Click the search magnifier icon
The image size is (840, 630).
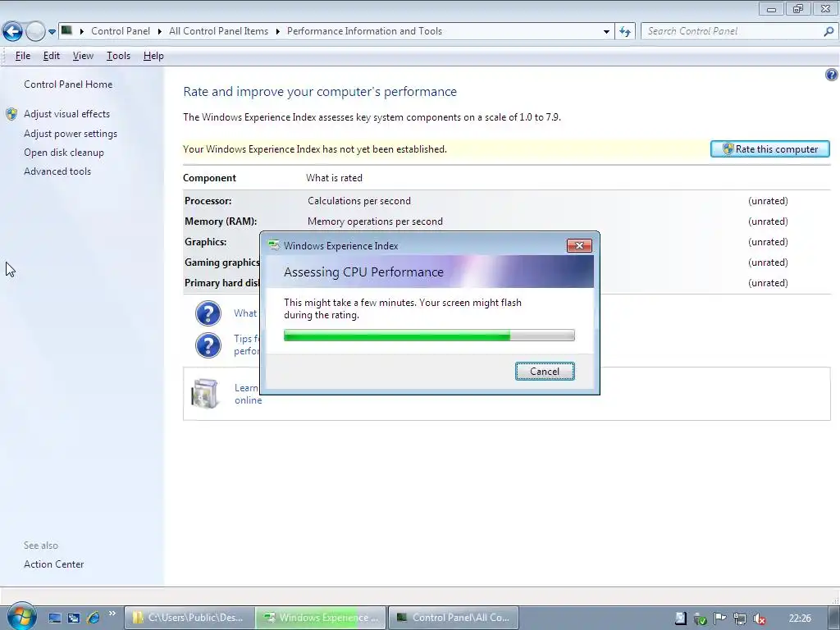click(x=829, y=31)
